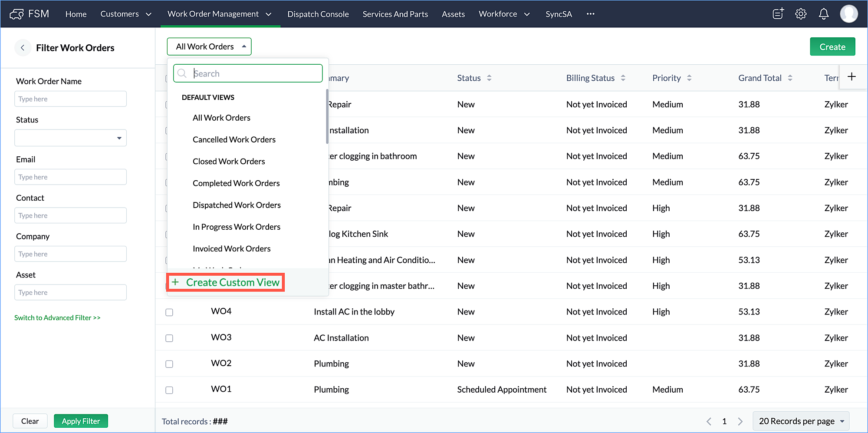Image resolution: width=868 pixels, height=433 pixels.
Task: Select the checkbox for WO4
Action: tap(169, 312)
